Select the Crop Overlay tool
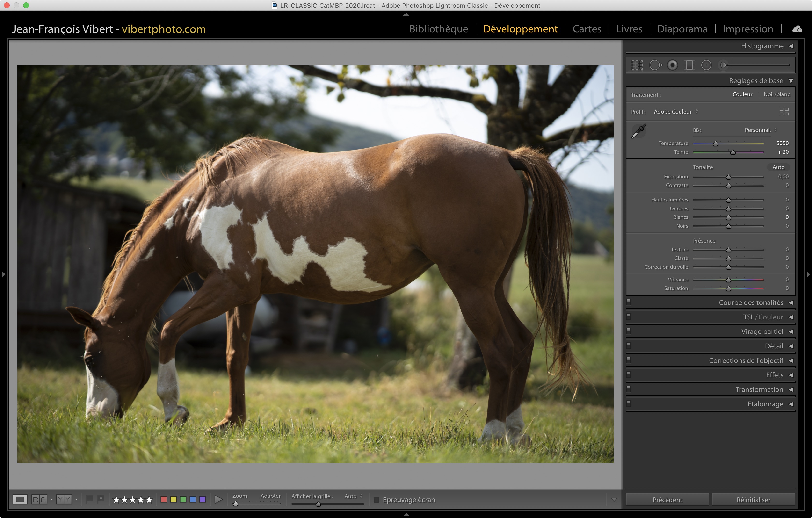The width and height of the screenshot is (812, 518). [x=637, y=65]
